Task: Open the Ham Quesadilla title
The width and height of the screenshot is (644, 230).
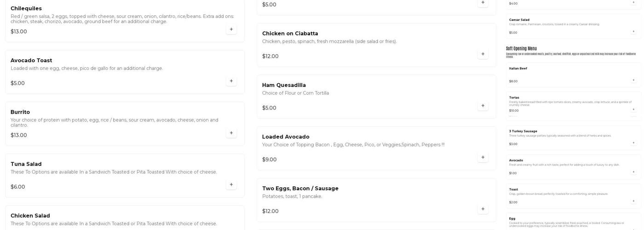Action: tap(284, 85)
